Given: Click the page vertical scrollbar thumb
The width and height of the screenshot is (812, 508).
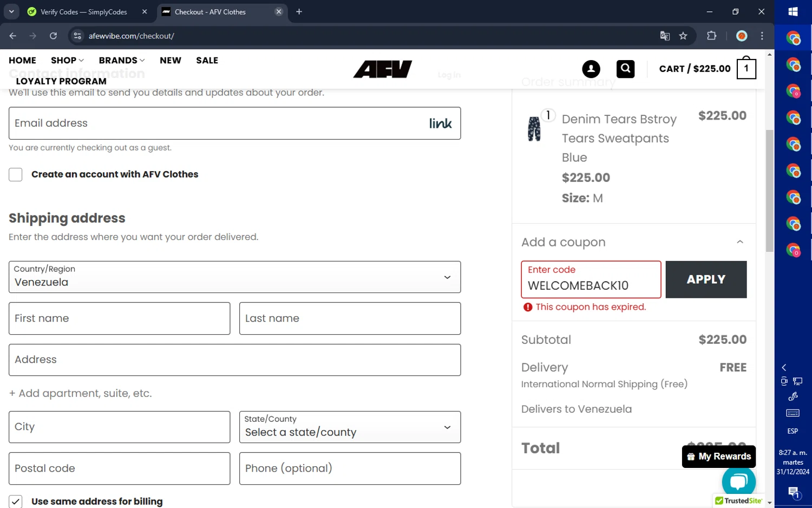Looking at the screenshot, I should tap(769, 191).
